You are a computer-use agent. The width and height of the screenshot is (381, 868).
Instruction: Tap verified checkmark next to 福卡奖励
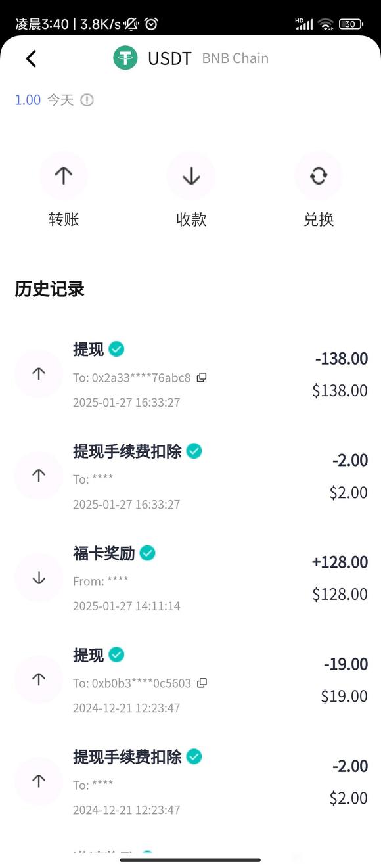148,553
